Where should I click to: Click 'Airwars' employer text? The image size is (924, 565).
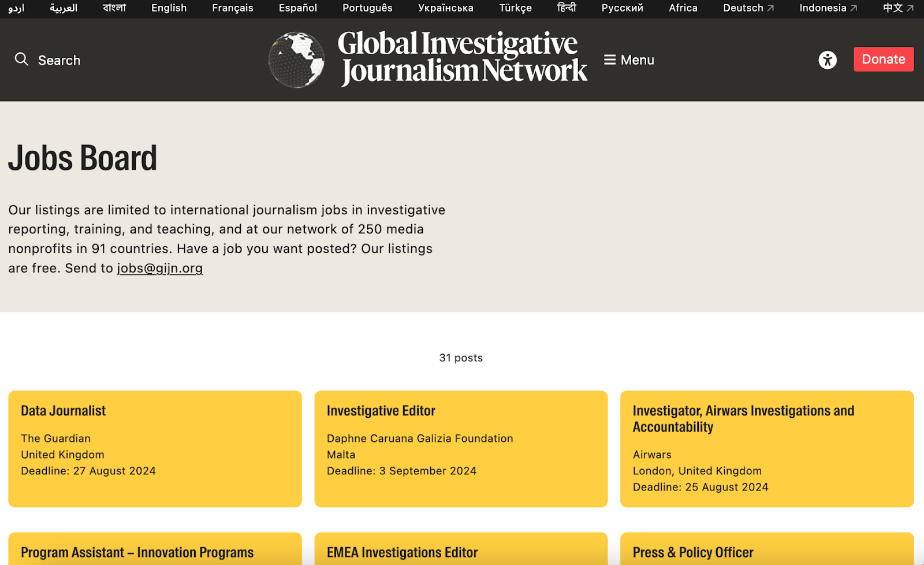coord(652,455)
